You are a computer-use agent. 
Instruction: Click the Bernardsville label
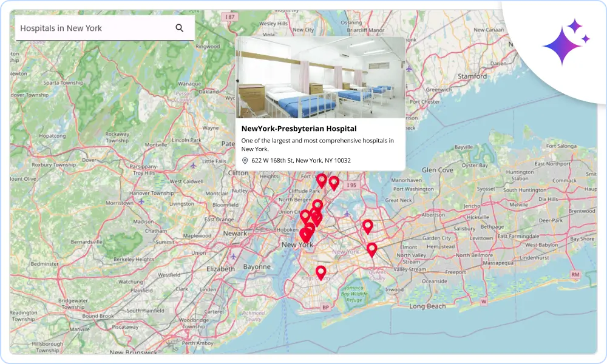point(86,242)
